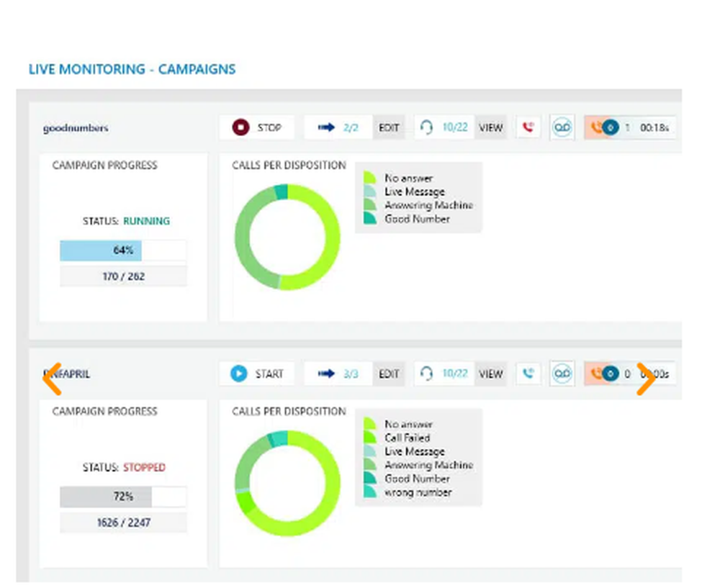Image resolution: width=720 pixels, height=588 pixels.
Task: Open the voicemail icon in PNFAPRIL row
Action: click(562, 374)
